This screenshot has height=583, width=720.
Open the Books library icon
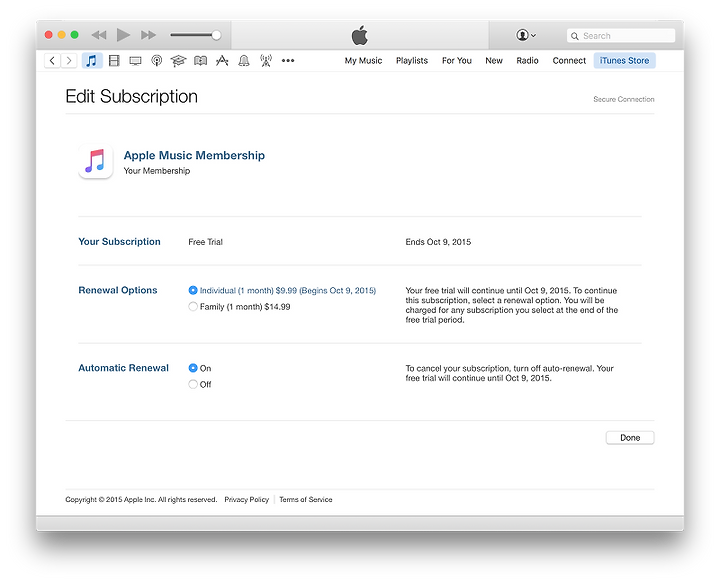200,61
